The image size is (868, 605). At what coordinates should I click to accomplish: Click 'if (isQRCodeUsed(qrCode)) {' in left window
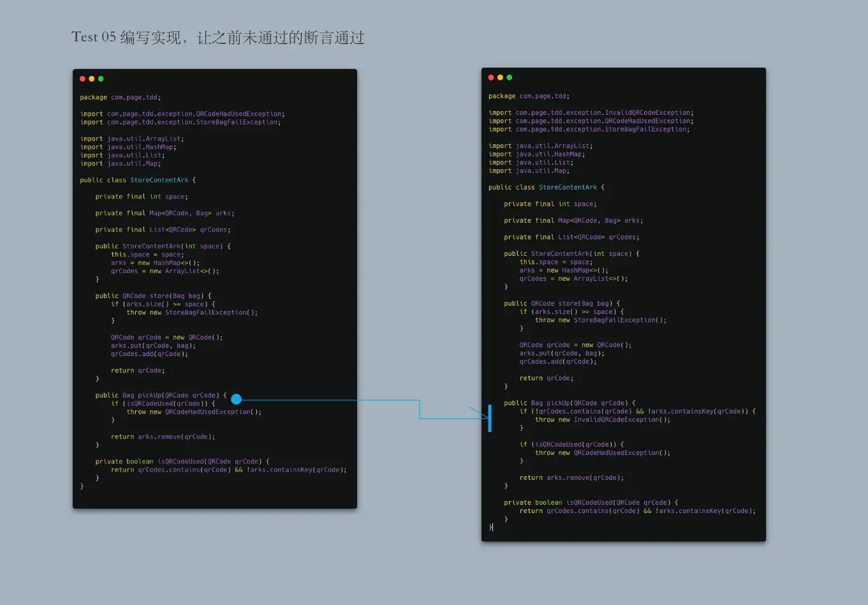(163, 404)
